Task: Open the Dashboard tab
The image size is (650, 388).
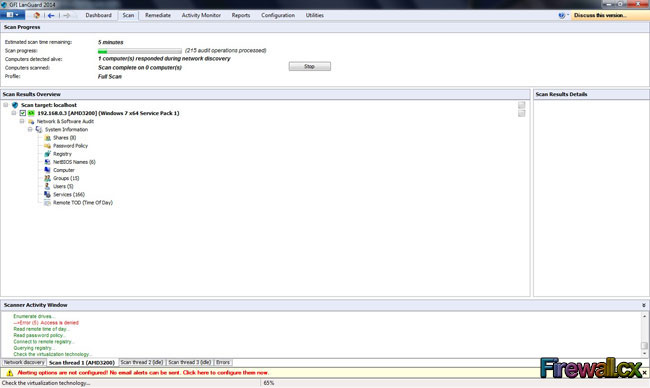Action: pos(98,15)
